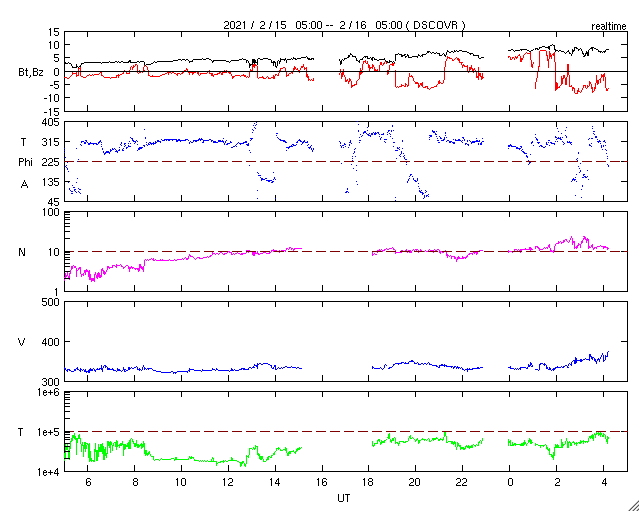640x512 pixels.
Task: Click the '300' tick in the V panel
Action: tap(51, 382)
